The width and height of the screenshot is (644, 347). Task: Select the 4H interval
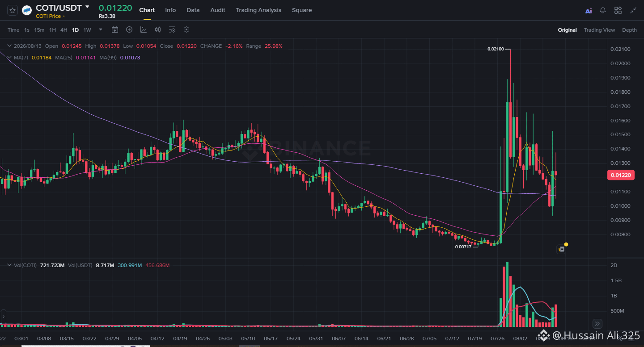pos(64,30)
